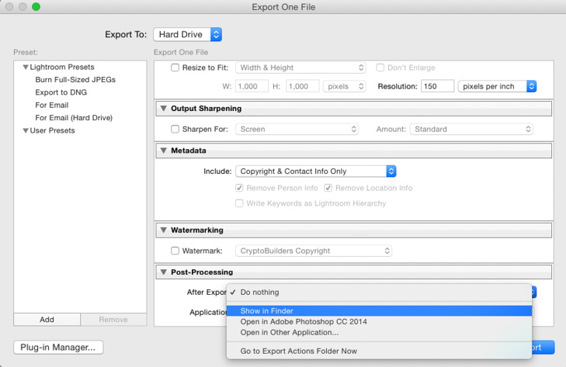Open the Width & Height dropdown
The width and height of the screenshot is (566, 367).
click(301, 68)
